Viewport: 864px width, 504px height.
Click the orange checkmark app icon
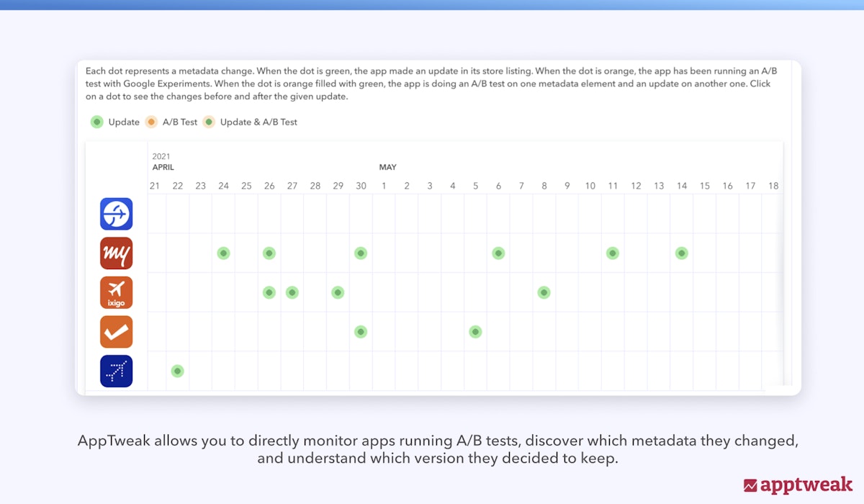pyautogui.click(x=116, y=332)
